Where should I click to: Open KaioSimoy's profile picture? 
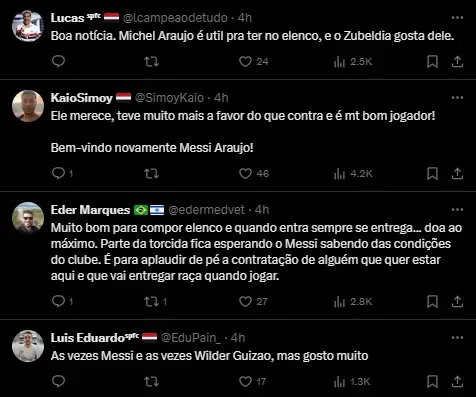point(28,106)
